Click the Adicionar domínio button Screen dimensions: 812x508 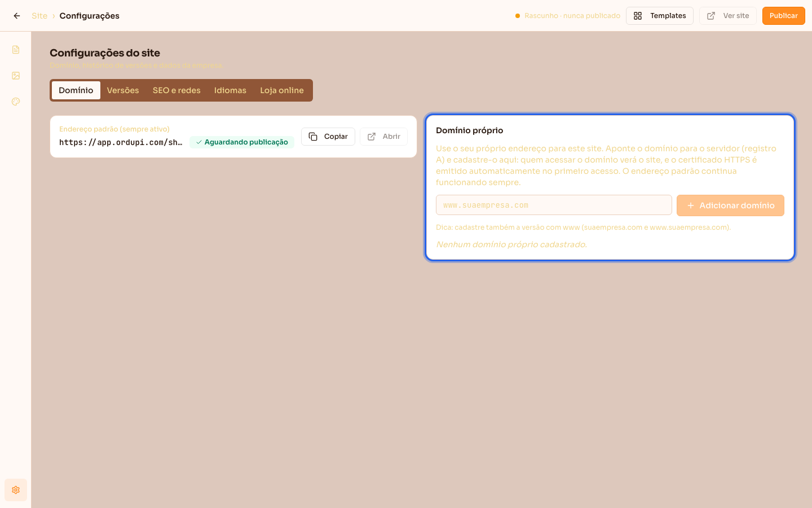730,205
